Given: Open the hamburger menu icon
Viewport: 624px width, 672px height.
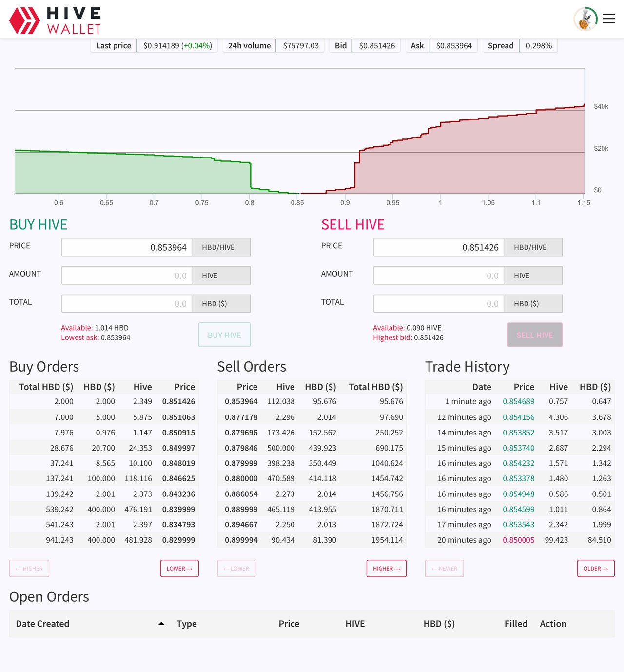Looking at the screenshot, I should click(608, 19).
